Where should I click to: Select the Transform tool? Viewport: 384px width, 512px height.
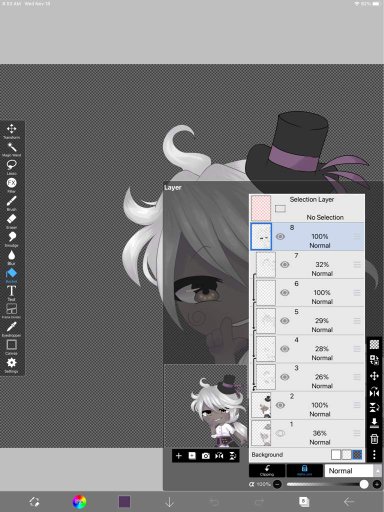[12, 131]
